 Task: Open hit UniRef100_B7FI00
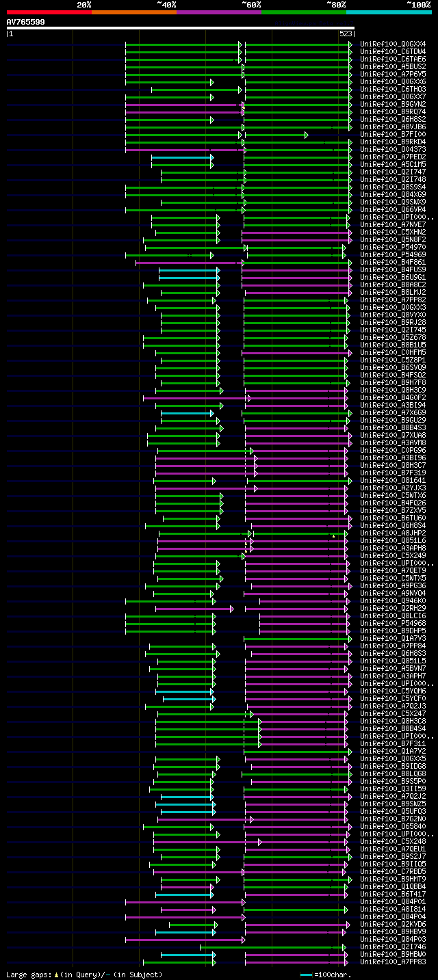pyautogui.click(x=393, y=134)
